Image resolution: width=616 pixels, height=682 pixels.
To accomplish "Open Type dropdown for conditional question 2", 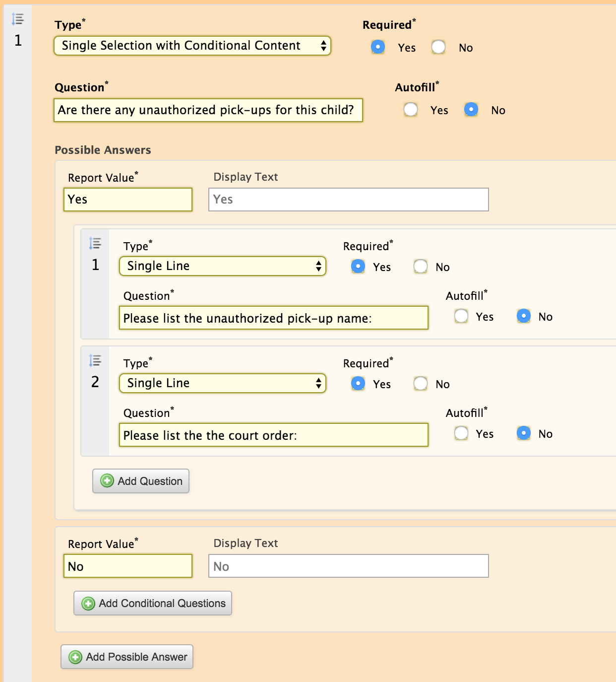I will pyautogui.click(x=223, y=383).
